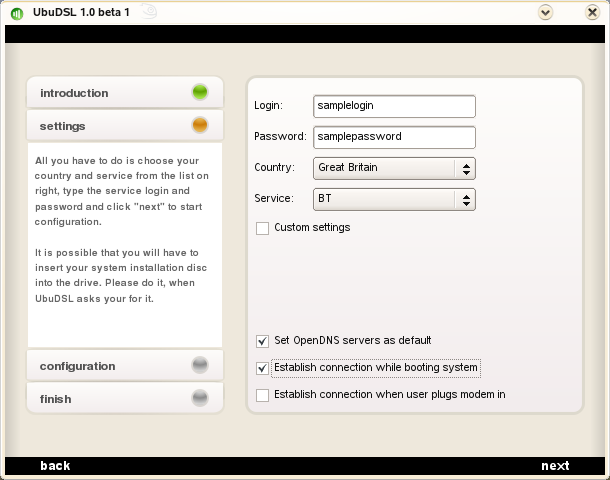
Task: Click the 'All you have to do' instructions paragraph
Action: pyautogui.click(x=121, y=191)
